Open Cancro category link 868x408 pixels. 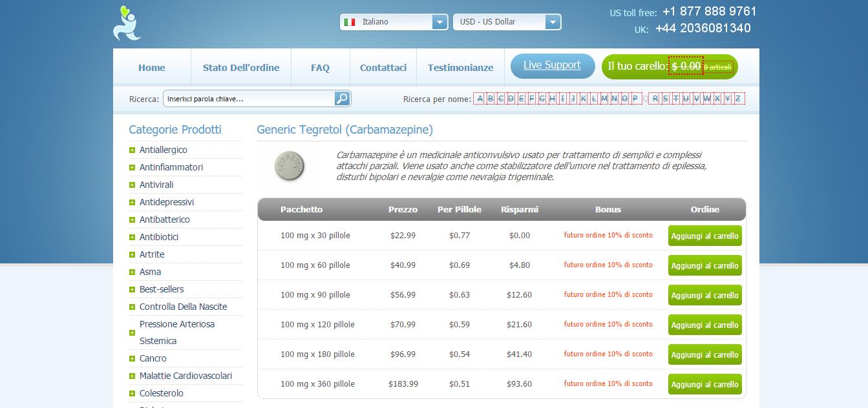[x=153, y=358]
